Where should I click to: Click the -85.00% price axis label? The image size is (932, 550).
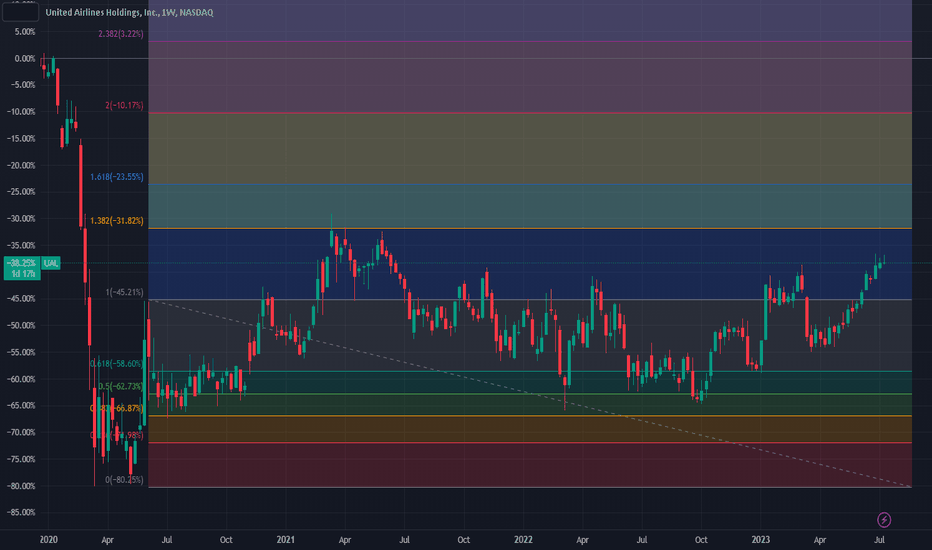(21, 512)
